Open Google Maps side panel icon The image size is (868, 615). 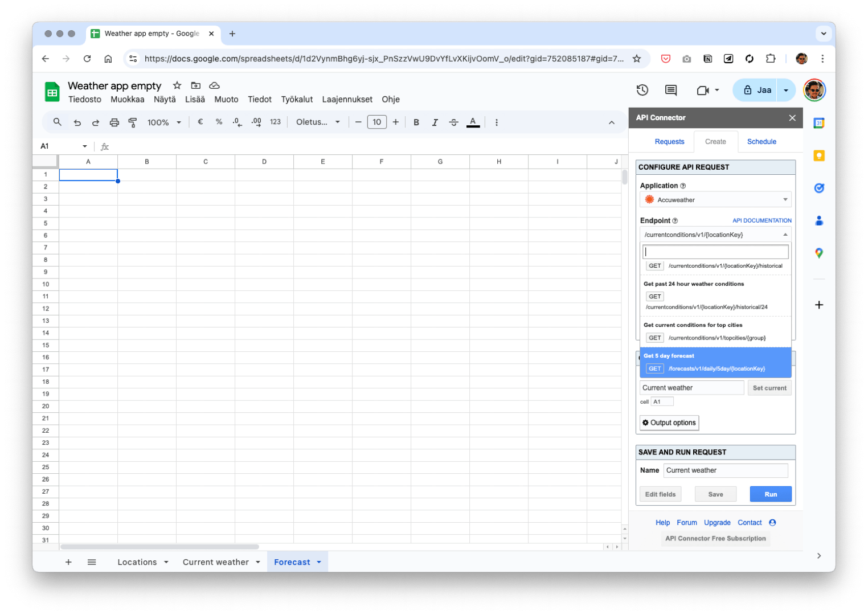[819, 253]
